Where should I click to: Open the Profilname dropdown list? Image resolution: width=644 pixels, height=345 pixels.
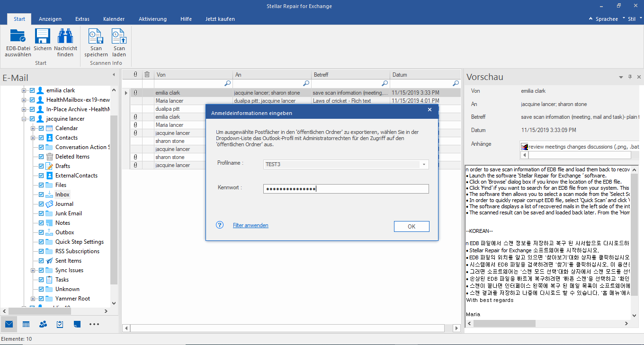click(x=424, y=165)
